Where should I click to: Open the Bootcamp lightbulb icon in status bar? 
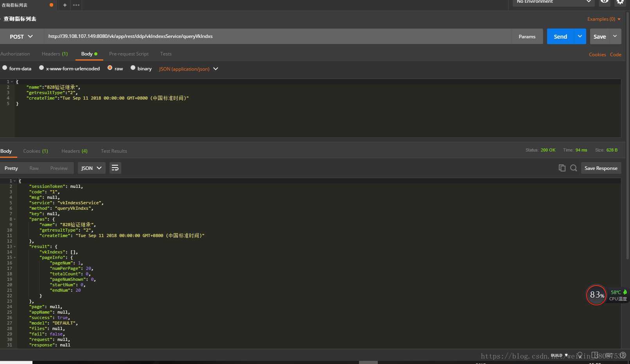(580, 355)
